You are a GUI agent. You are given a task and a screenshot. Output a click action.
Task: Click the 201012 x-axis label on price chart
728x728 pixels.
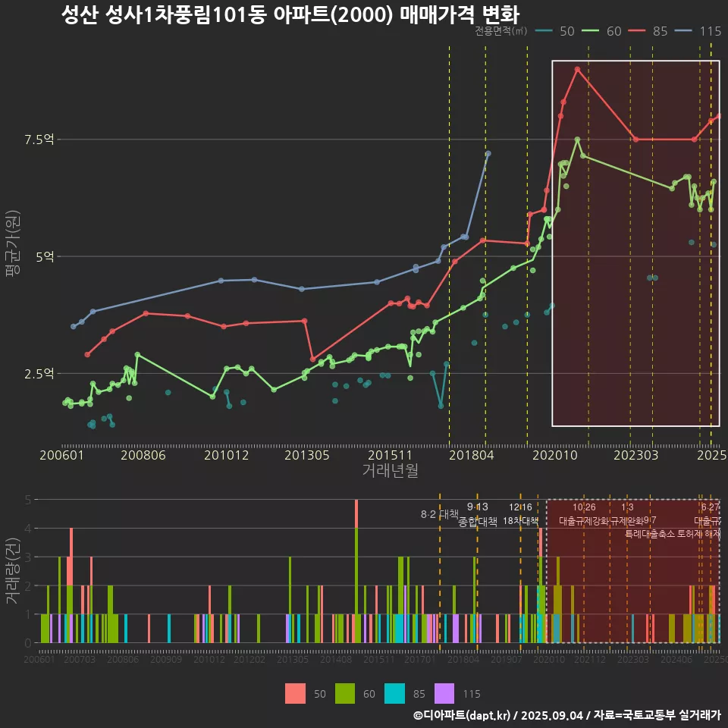point(227,455)
